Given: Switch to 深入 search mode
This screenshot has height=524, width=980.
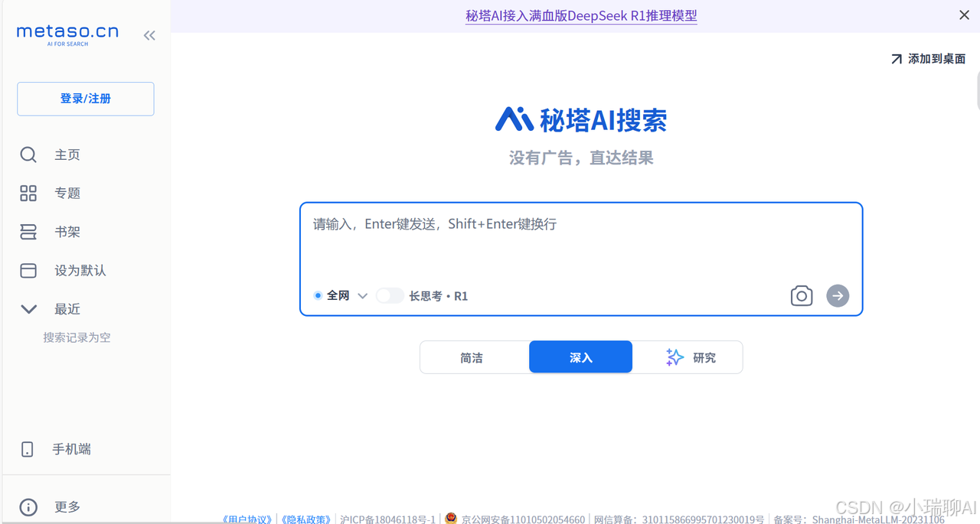Looking at the screenshot, I should point(580,357).
